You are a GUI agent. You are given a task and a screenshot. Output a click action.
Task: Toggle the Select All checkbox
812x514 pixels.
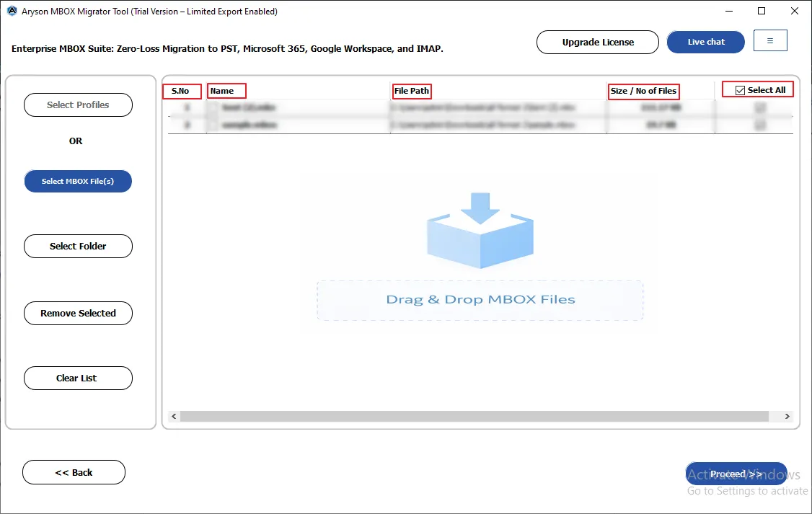point(741,91)
